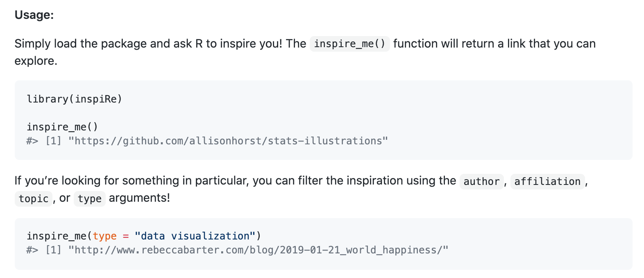Screen dimensions: 644x278
Task: Click the #> [1] output prefix in second block
Action: click(x=44, y=250)
